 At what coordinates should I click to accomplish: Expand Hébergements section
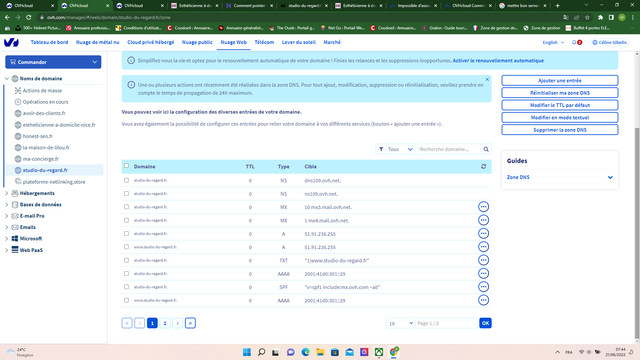click(7, 193)
